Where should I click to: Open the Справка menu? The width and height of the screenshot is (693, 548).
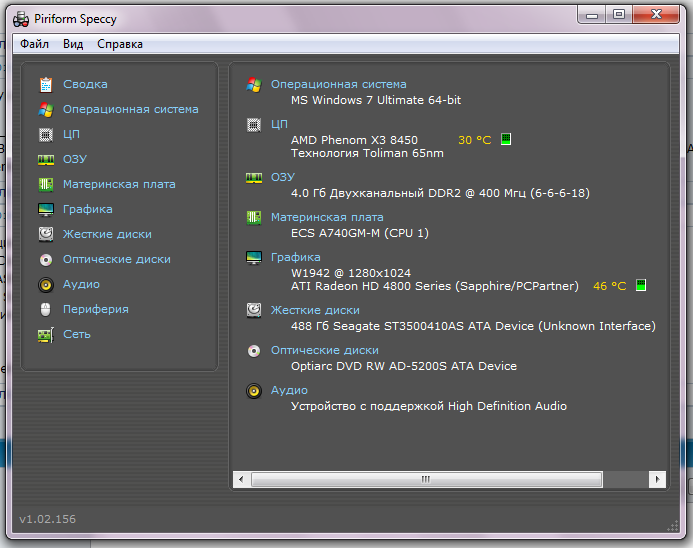(x=120, y=44)
